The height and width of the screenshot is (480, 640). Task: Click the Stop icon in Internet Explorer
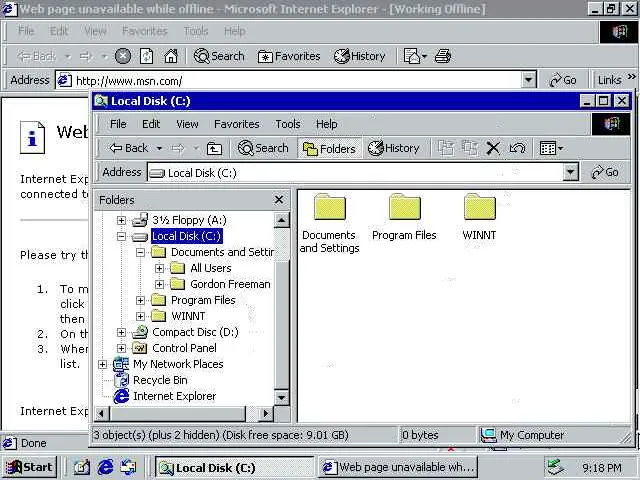click(122, 56)
